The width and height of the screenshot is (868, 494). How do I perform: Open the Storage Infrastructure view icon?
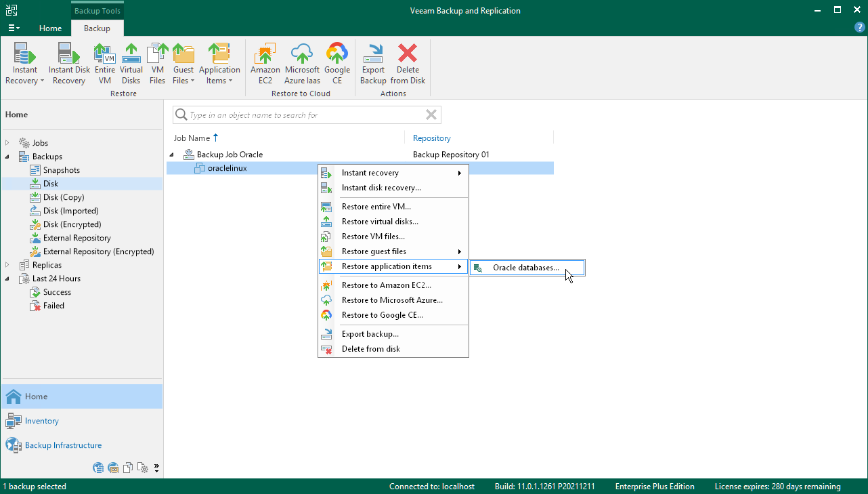[x=99, y=468]
